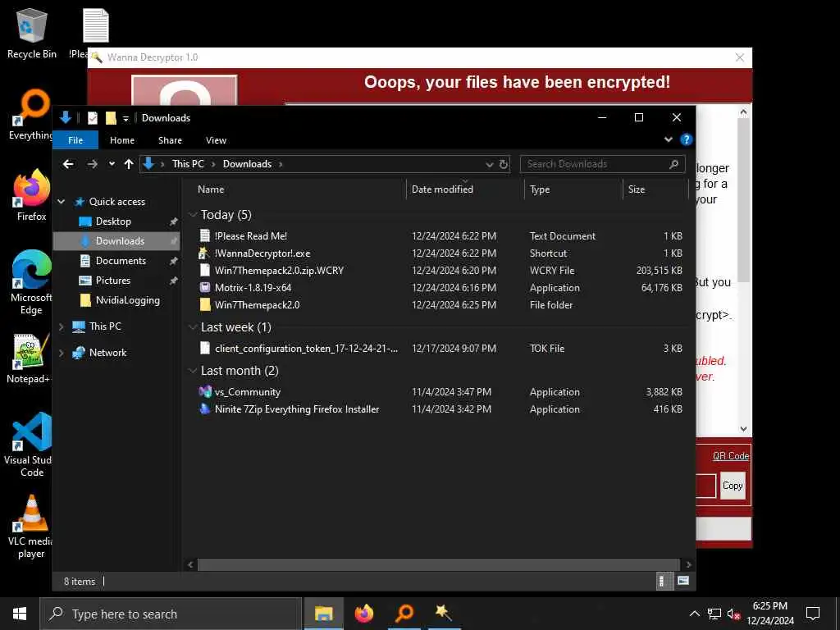Click the search magnifier in Search Downloads

click(x=674, y=164)
